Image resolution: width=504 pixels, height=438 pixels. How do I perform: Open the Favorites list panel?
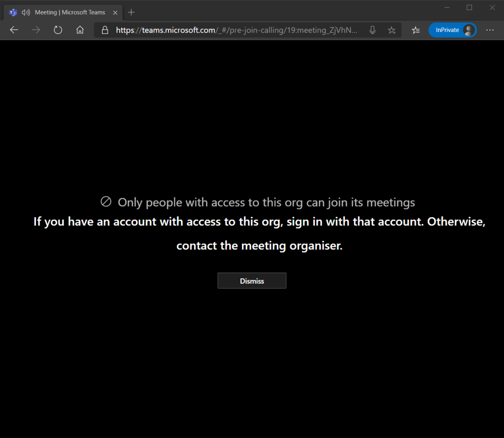416,30
